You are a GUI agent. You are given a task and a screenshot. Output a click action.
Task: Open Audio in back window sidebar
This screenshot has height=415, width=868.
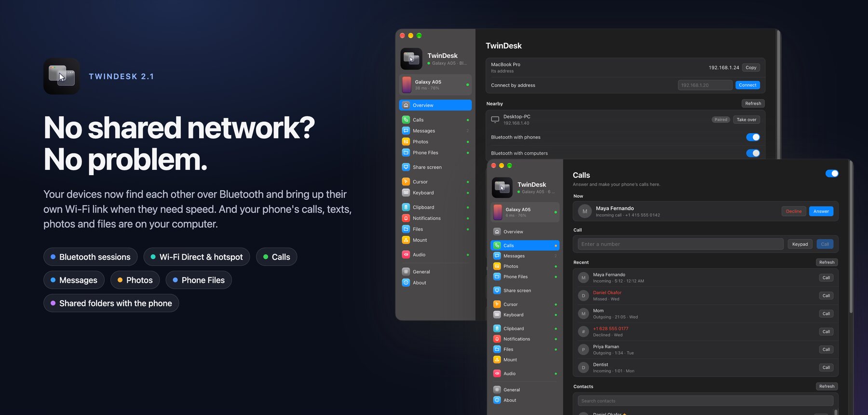pyautogui.click(x=435, y=254)
